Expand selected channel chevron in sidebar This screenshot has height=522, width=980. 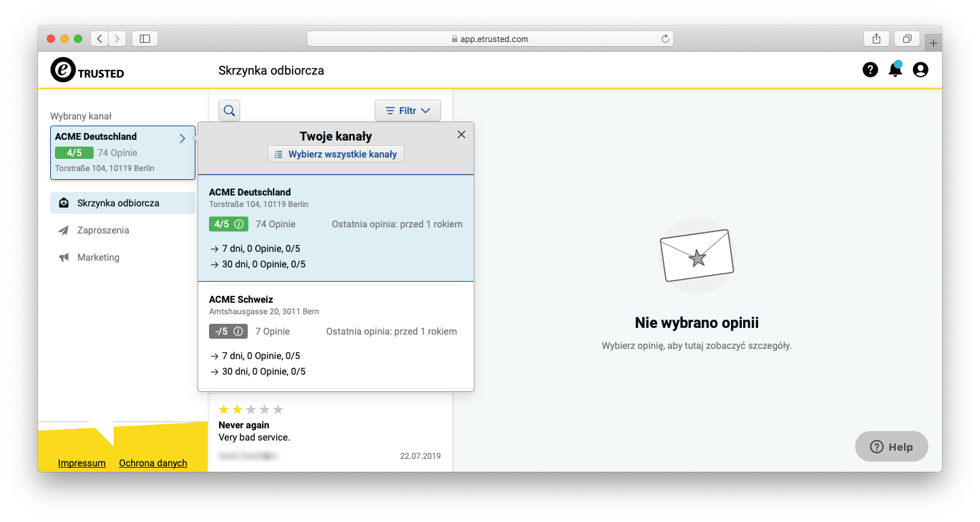182,138
